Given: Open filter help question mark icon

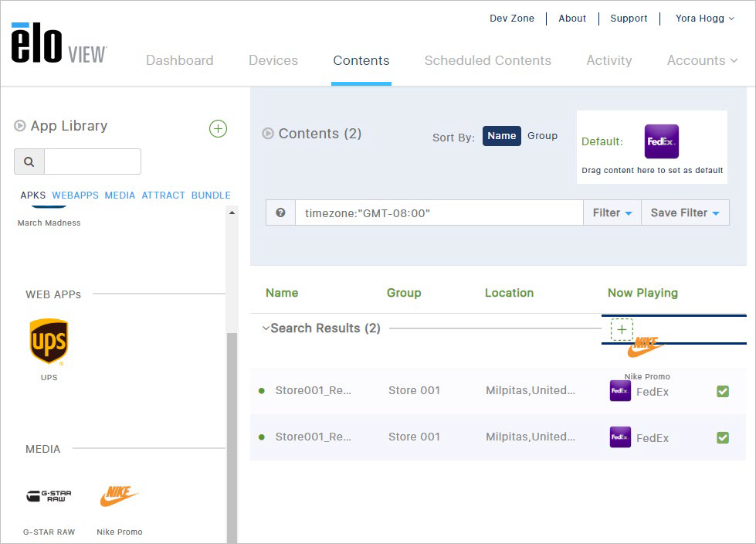Looking at the screenshot, I should tap(280, 212).
